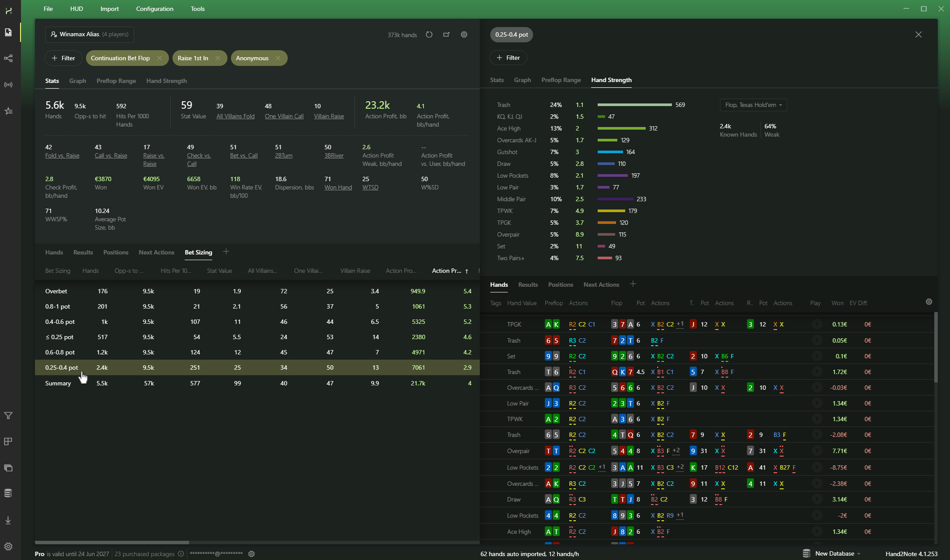The height and width of the screenshot is (560, 950).
Task: Click the Middle Pair hand strength bar
Action: point(615,199)
